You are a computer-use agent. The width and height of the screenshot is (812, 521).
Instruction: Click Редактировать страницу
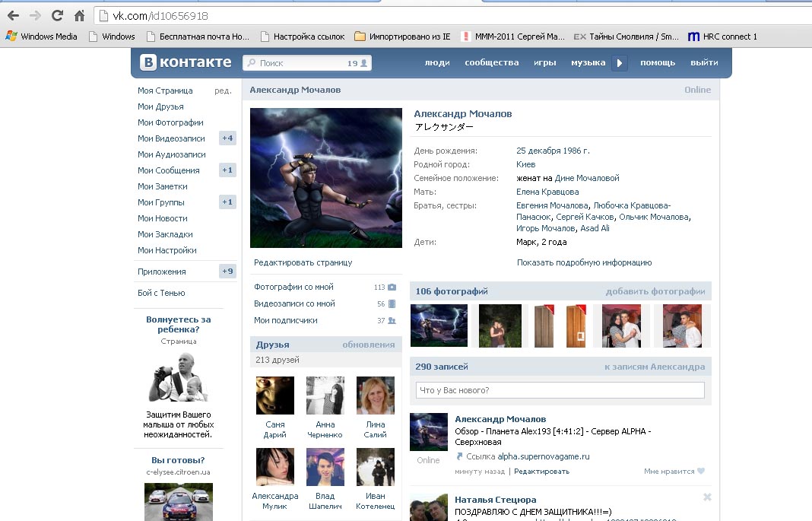[303, 262]
